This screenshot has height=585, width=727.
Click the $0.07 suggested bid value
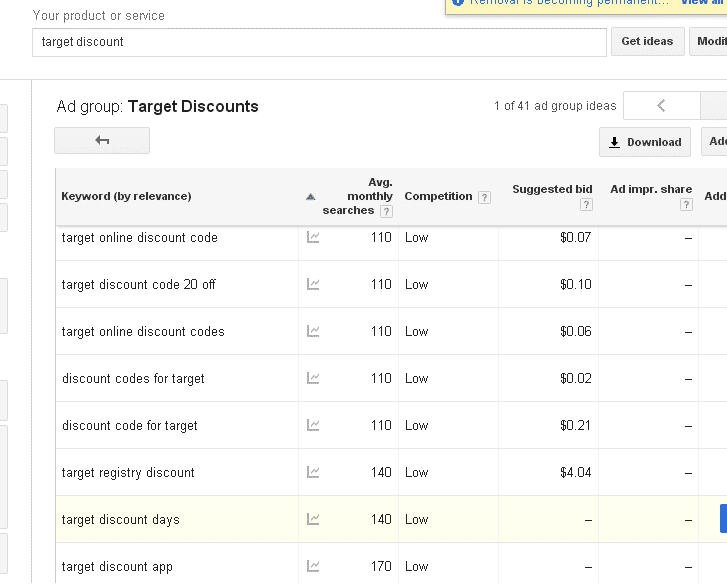[x=575, y=237]
